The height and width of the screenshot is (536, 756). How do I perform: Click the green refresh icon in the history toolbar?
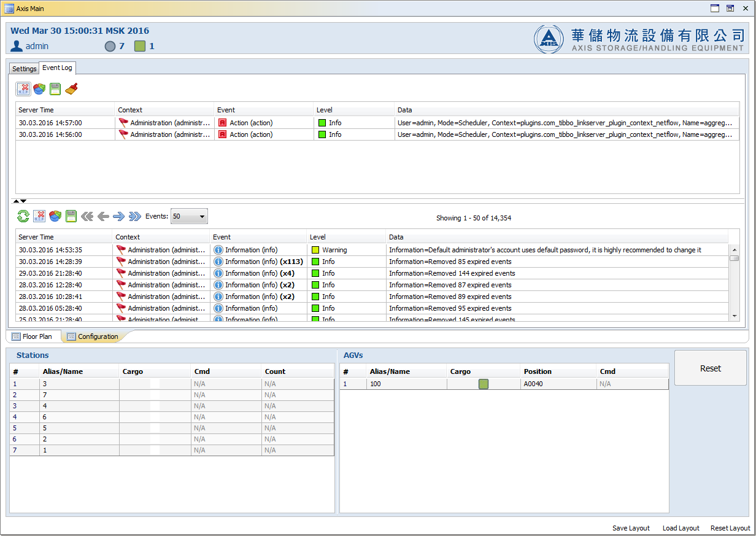coord(23,216)
